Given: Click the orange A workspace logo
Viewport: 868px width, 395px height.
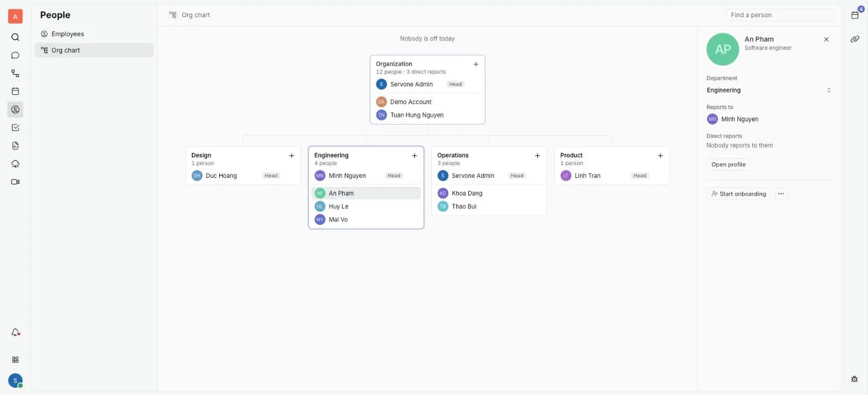Looking at the screenshot, I should (15, 16).
